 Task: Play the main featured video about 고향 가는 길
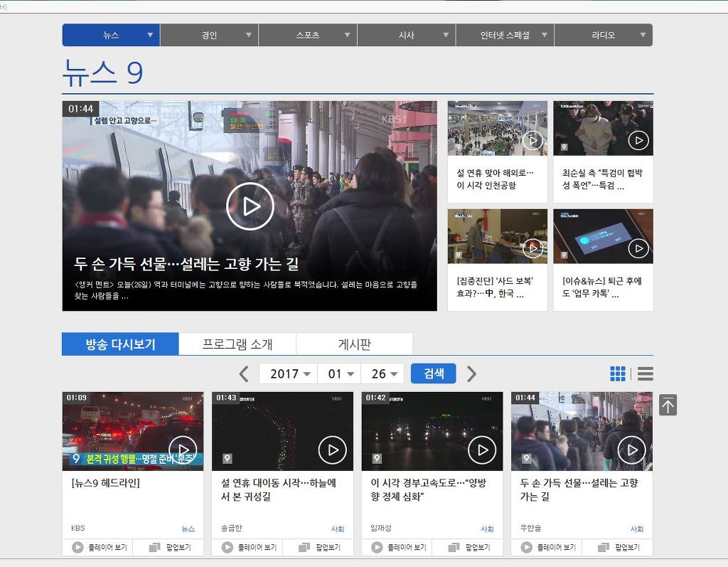tap(250, 206)
